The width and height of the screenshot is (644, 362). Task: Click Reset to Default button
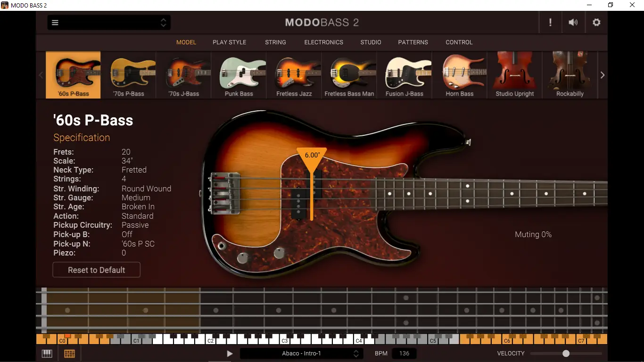tap(97, 270)
